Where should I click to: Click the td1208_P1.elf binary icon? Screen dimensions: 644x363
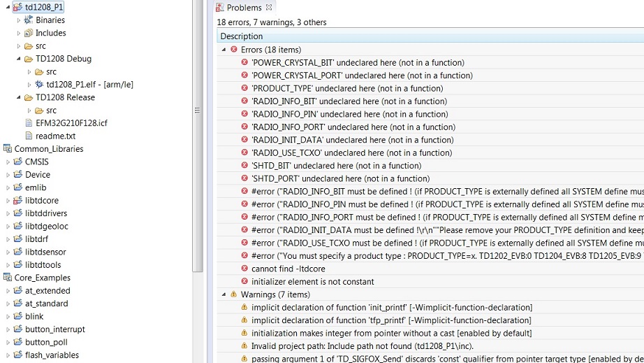[39, 84]
